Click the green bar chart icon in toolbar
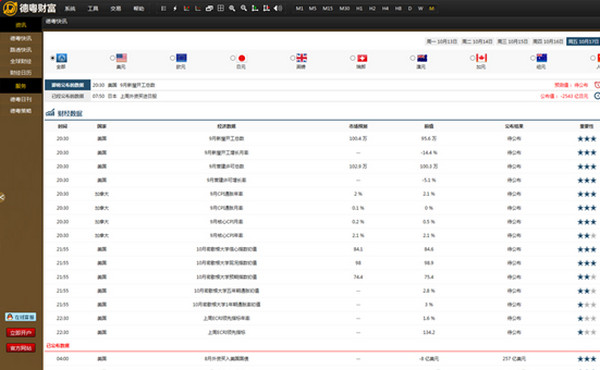Viewport: 600px width, 370px height. click(x=255, y=8)
